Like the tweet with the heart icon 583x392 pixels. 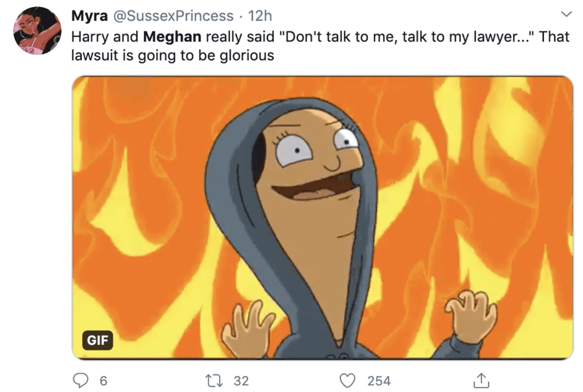(349, 380)
